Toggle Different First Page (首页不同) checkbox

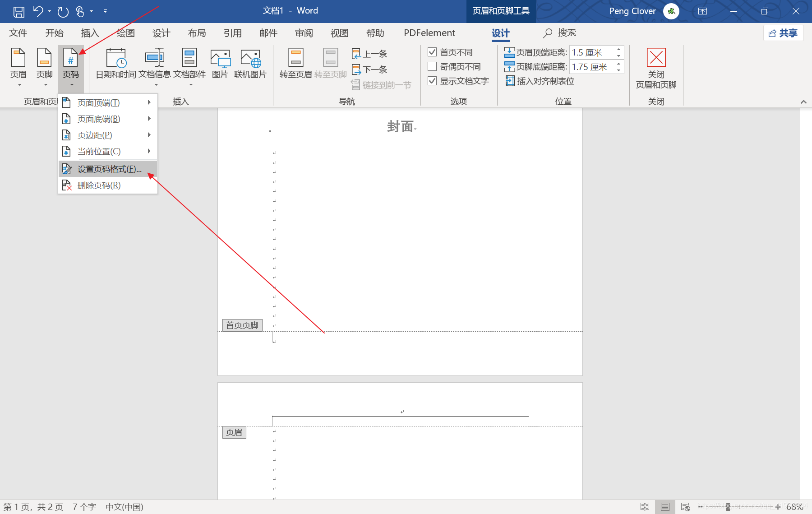click(432, 52)
